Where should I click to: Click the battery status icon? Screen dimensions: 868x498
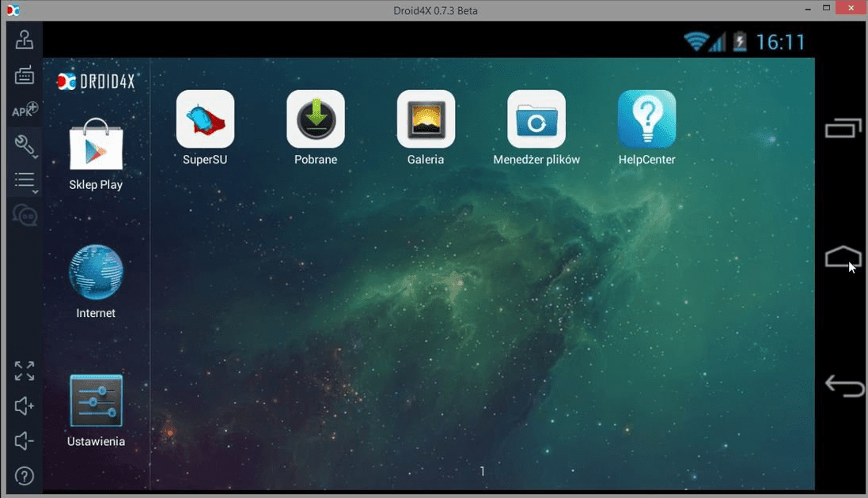click(x=740, y=41)
